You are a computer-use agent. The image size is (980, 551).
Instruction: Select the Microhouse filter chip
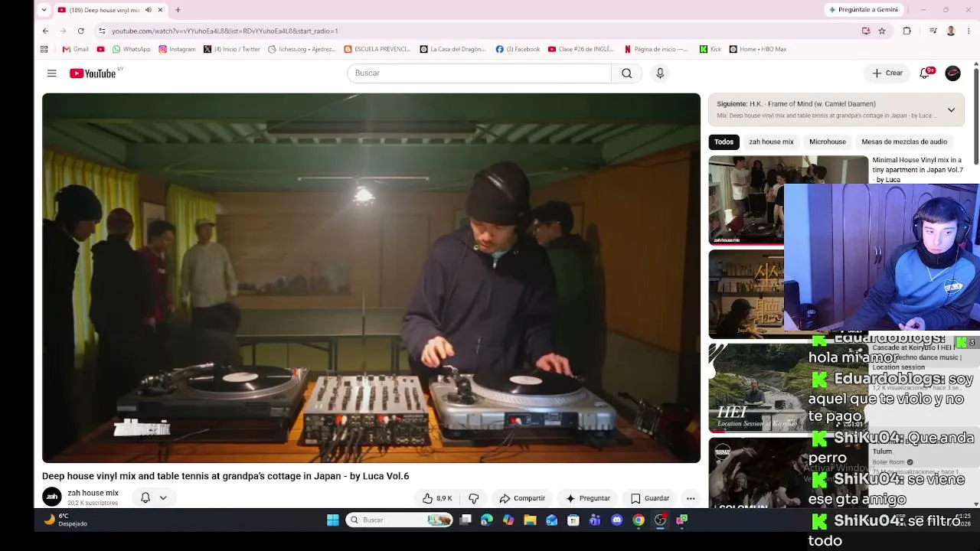tap(828, 142)
